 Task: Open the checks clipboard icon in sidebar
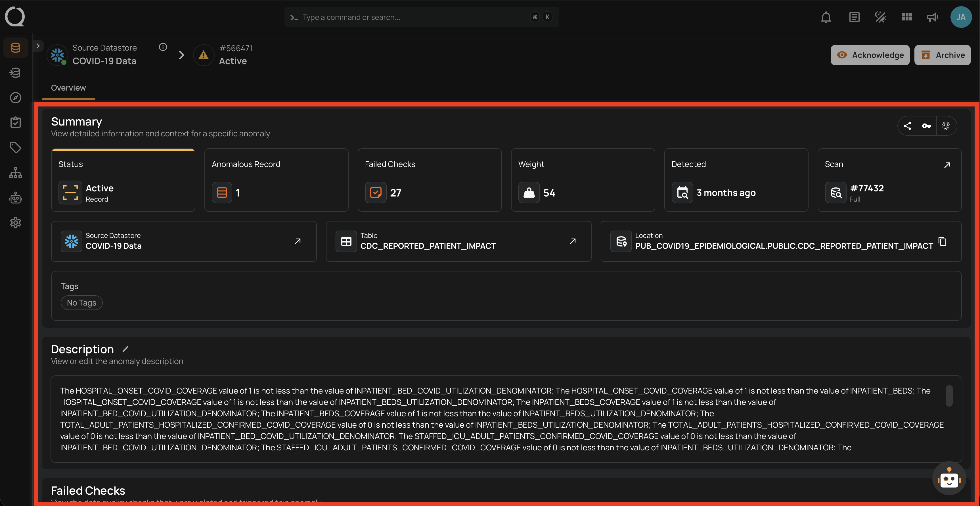[x=16, y=122]
